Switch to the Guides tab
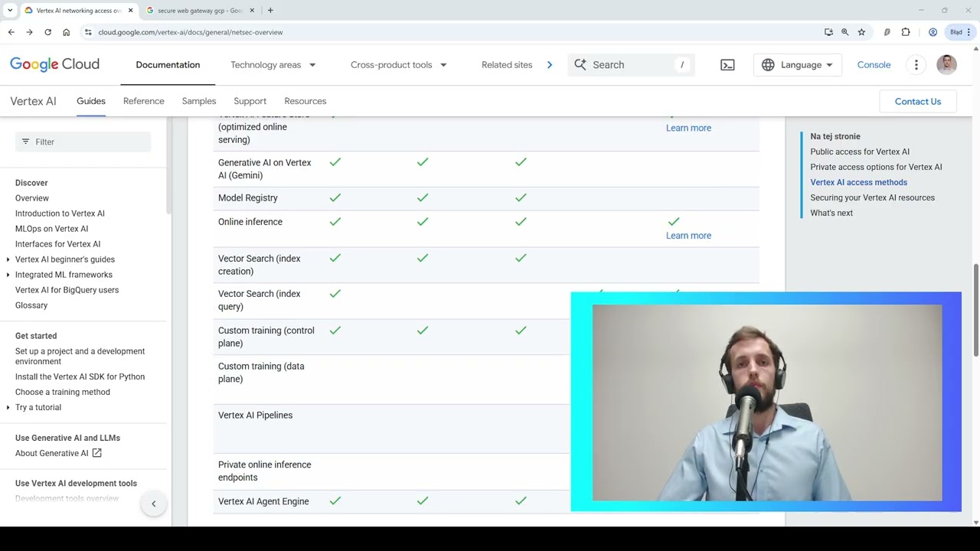Screen dimensions: 980x551 click(x=91, y=101)
